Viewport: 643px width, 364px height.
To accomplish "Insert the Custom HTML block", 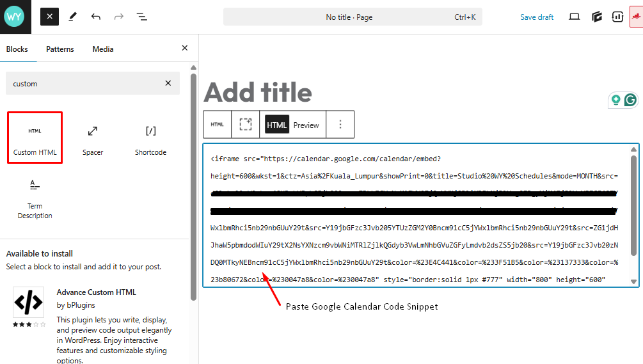I will coord(35,138).
